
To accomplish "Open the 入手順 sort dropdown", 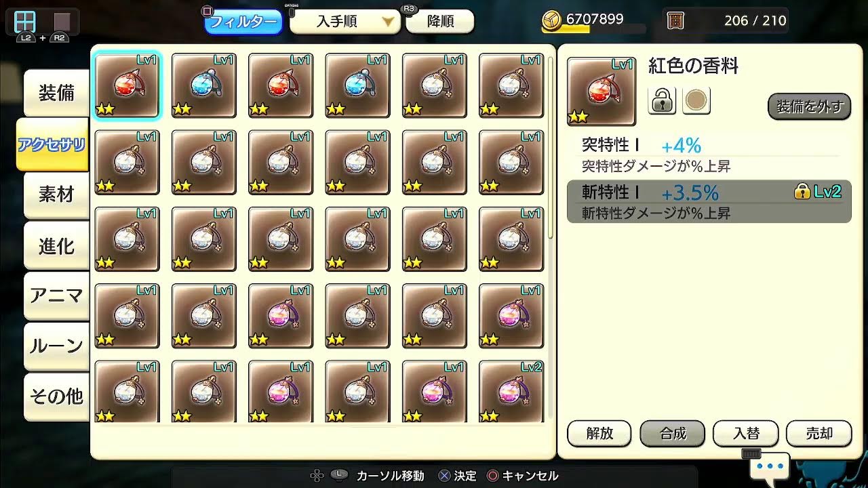I will [344, 22].
